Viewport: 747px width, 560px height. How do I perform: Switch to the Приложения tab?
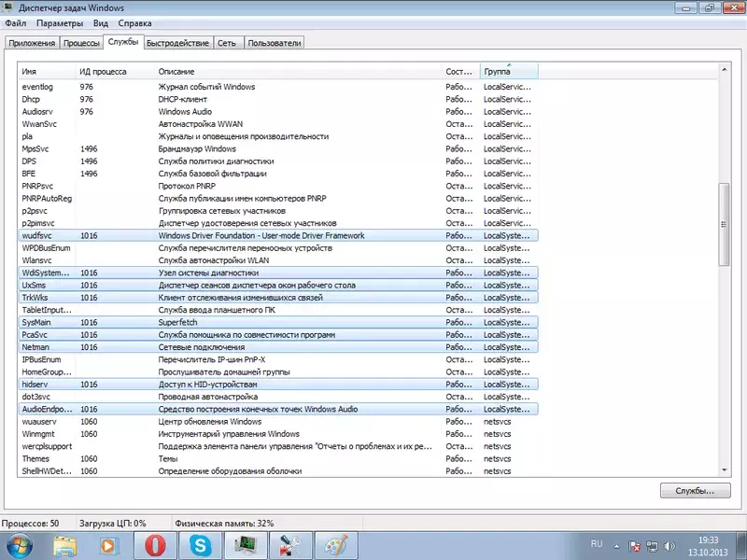pyautogui.click(x=32, y=43)
